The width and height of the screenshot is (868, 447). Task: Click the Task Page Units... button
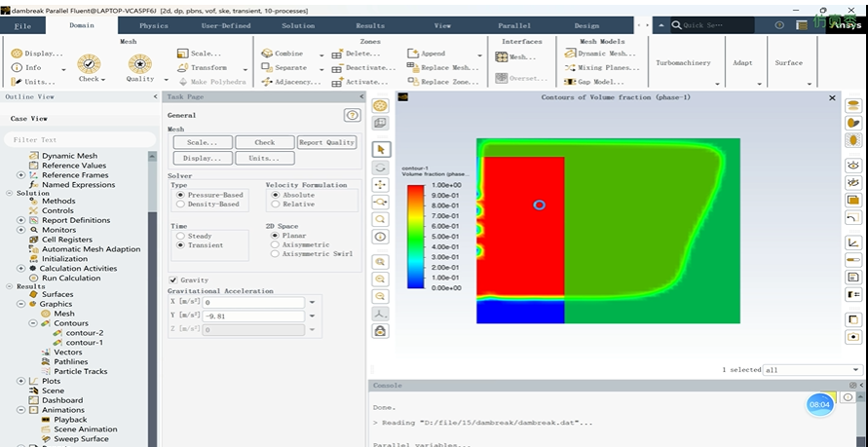click(265, 158)
